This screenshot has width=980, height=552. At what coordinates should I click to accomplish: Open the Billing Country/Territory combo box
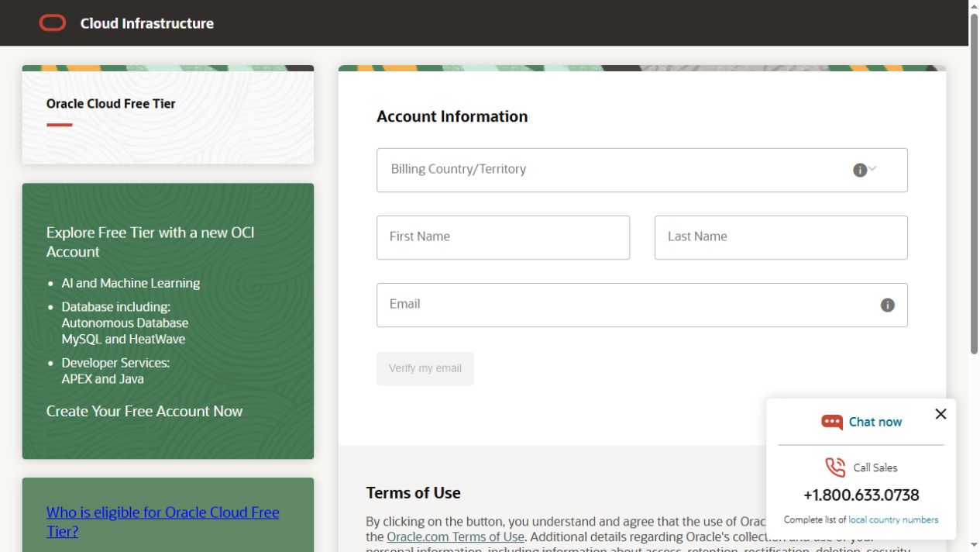click(x=641, y=170)
